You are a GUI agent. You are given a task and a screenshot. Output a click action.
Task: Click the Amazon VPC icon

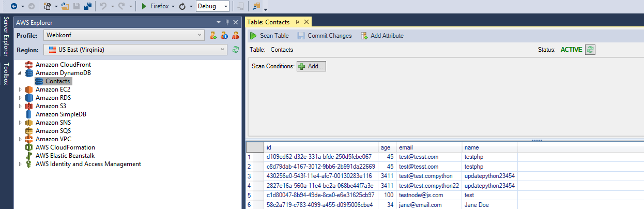pyautogui.click(x=29, y=139)
